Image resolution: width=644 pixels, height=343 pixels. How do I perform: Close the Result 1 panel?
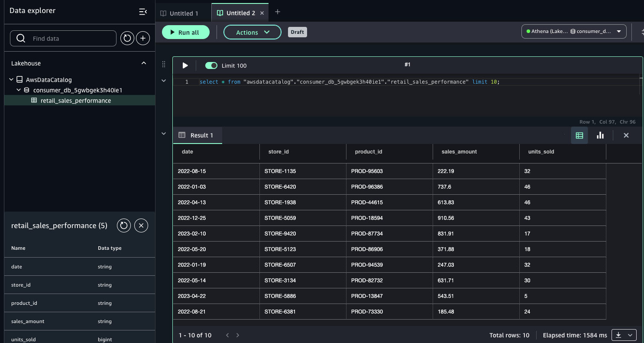pyautogui.click(x=626, y=135)
